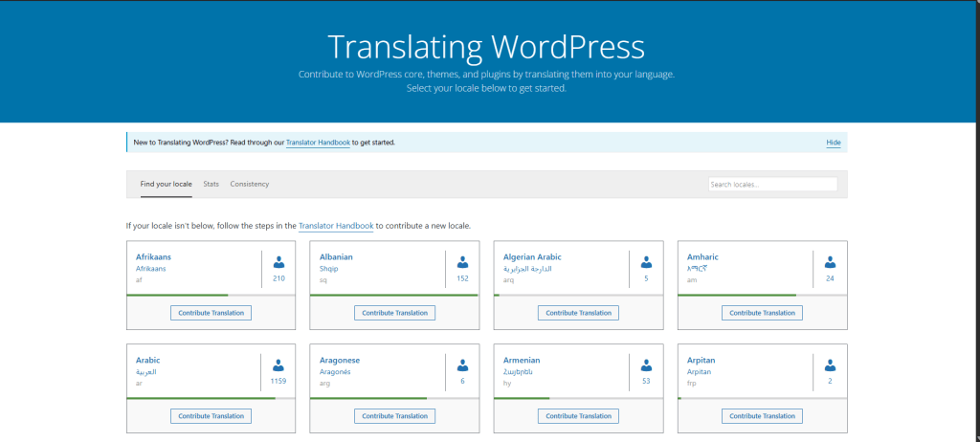Click the contributors icon on the Albanian card
980x442 pixels.
462,262
